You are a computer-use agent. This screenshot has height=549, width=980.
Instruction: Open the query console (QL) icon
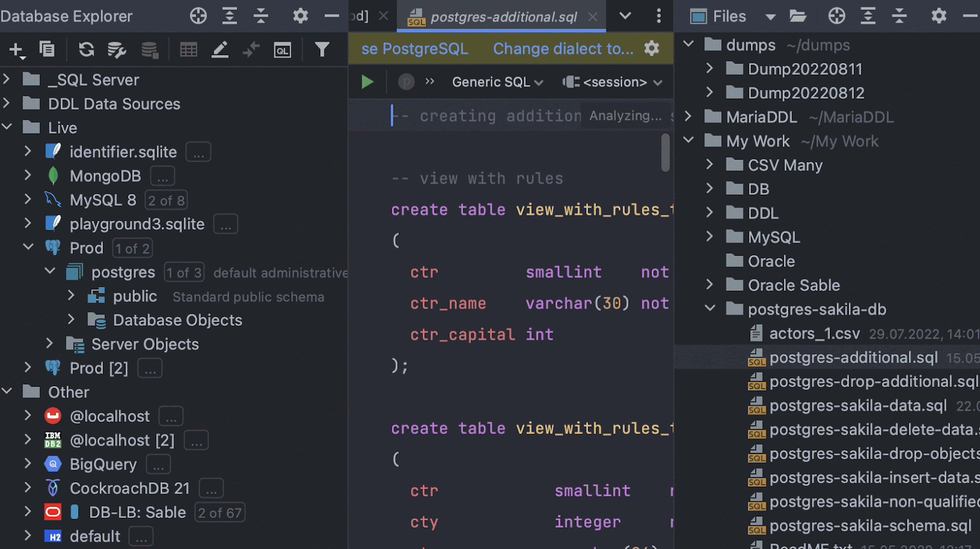(x=282, y=50)
